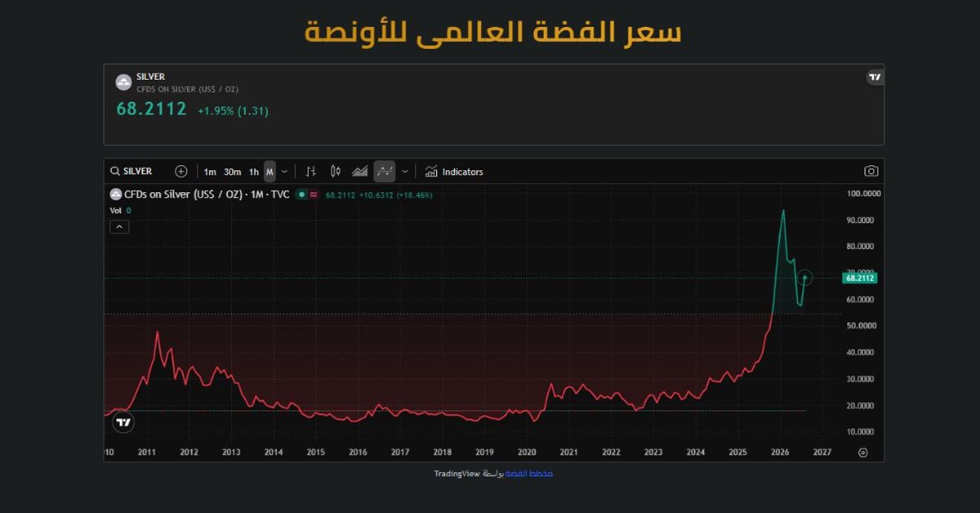Click the SILVER title in the header card
The height and width of the screenshot is (513, 980).
coord(150,77)
